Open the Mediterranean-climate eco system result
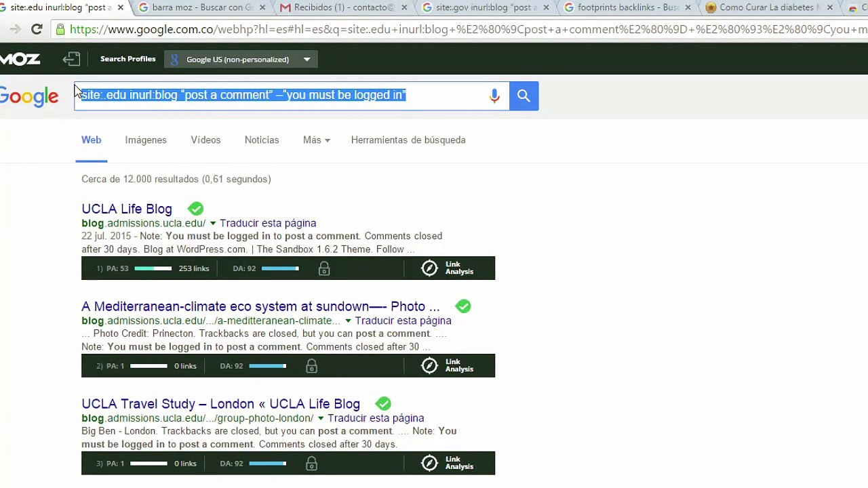Image resolution: width=868 pixels, height=488 pixels. 260,306
